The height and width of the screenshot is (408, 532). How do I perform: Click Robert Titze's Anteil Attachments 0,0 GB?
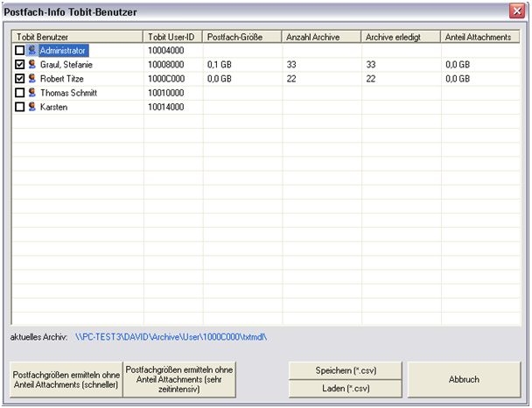pyautogui.click(x=458, y=79)
